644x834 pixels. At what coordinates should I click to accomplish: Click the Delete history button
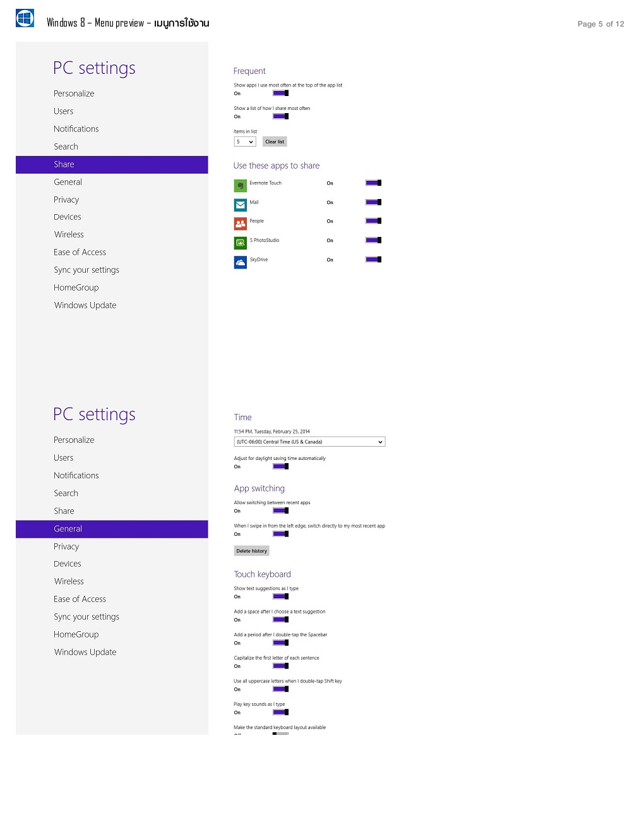tap(251, 551)
